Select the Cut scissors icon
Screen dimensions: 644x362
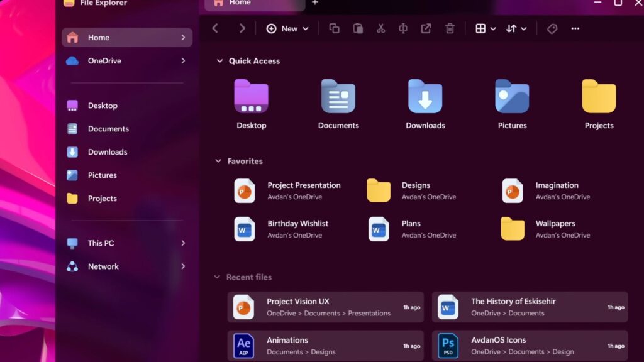[380, 28]
